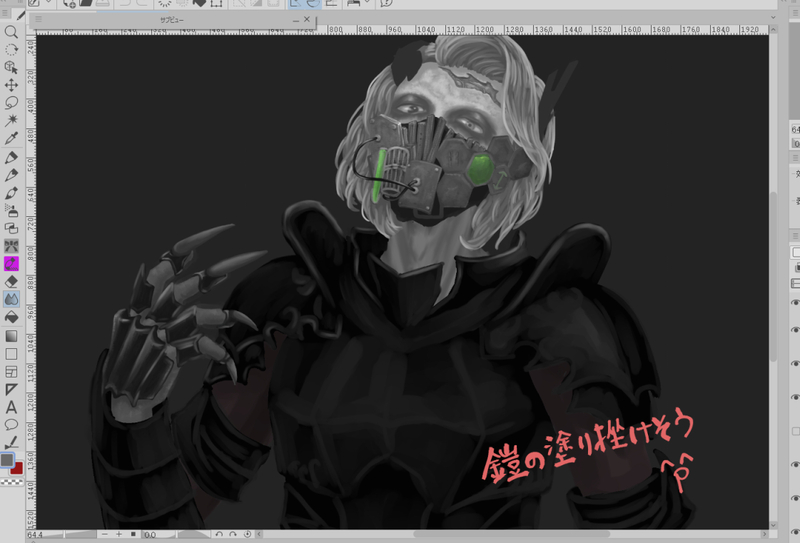Viewport: 800px width, 543px height.
Task: Select the Eraser tool
Action: tap(11, 282)
